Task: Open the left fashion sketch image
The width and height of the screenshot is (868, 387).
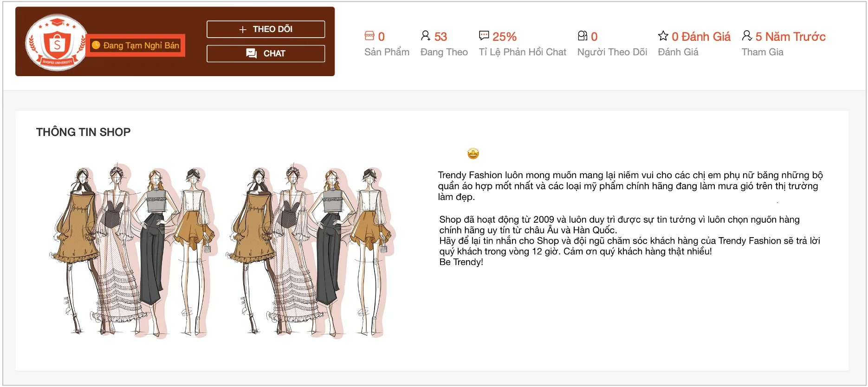Action: point(134,251)
